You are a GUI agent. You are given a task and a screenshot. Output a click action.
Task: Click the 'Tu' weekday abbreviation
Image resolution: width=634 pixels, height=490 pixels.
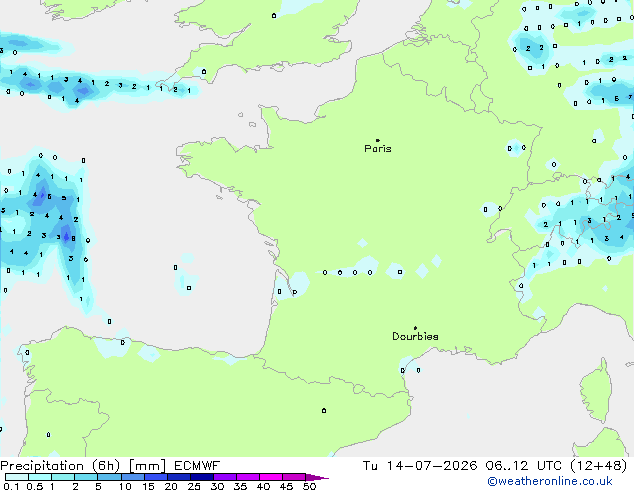click(370, 466)
